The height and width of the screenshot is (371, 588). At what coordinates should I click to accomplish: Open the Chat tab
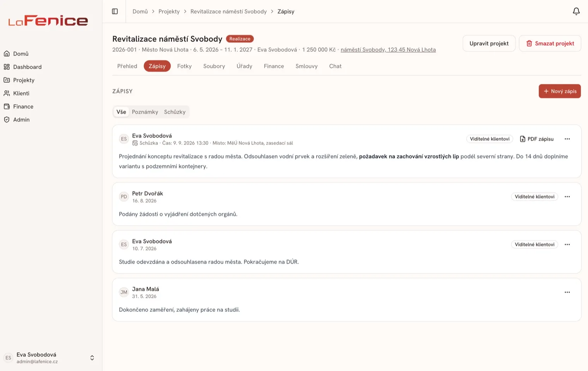[335, 66]
